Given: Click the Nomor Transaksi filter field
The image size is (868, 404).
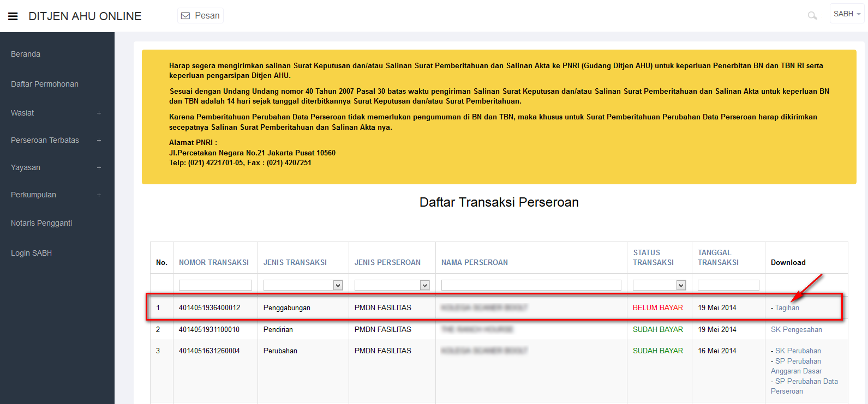Looking at the screenshot, I should (x=215, y=285).
